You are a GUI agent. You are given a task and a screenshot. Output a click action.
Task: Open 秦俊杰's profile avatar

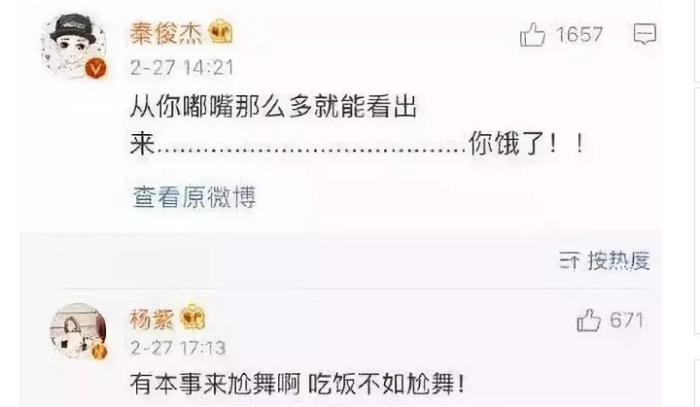tap(74, 46)
